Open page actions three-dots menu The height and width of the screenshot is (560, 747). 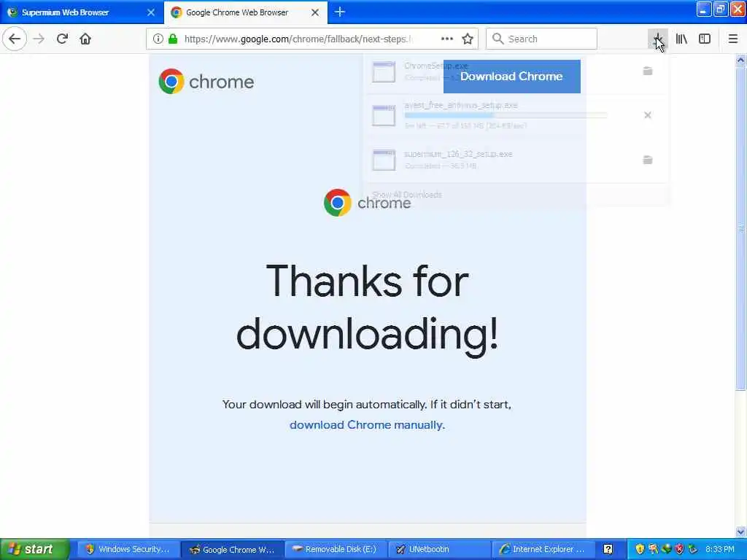click(x=447, y=39)
